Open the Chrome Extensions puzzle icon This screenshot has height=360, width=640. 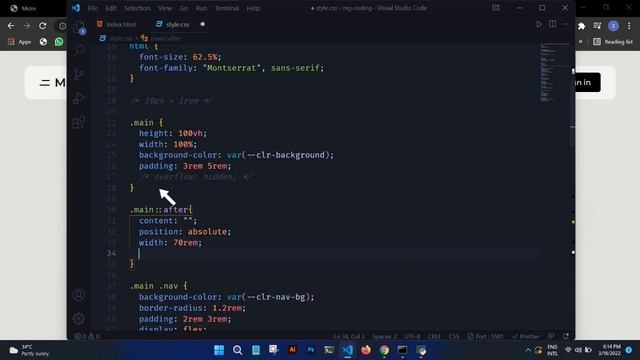click(x=582, y=26)
